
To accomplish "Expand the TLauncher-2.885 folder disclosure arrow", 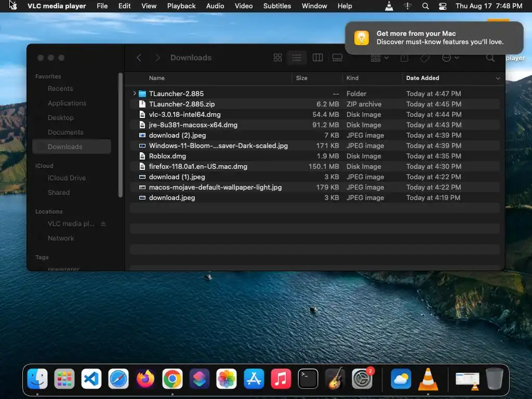I will 135,94.
